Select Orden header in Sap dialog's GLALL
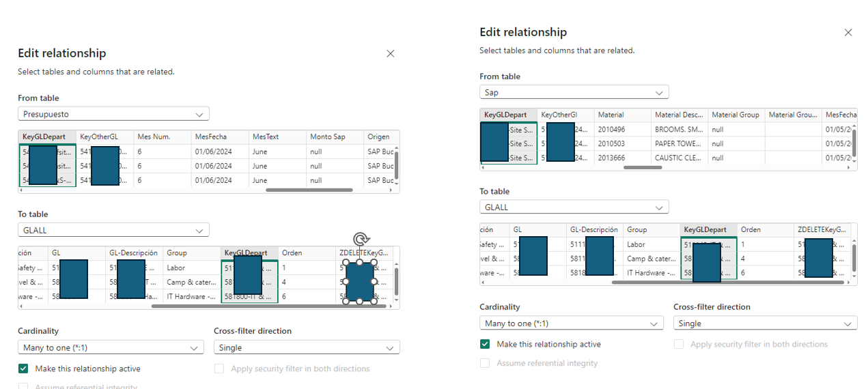This screenshot has height=389, width=868. pos(766,229)
